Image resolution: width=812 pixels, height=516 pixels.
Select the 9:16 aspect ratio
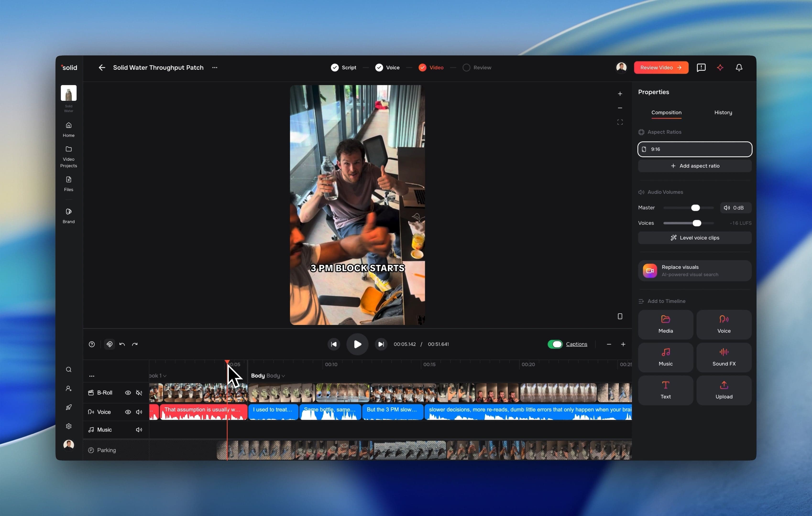coord(694,149)
